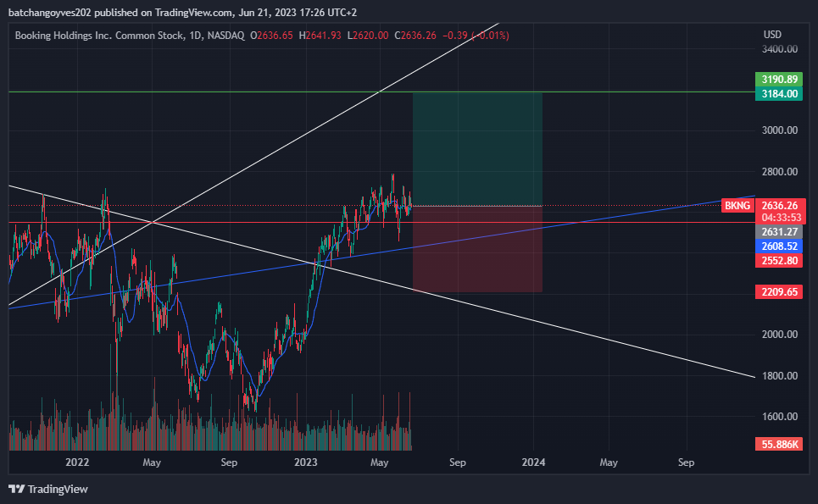
Task: Open the USD currency label
Action: pyautogui.click(x=772, y=35)
